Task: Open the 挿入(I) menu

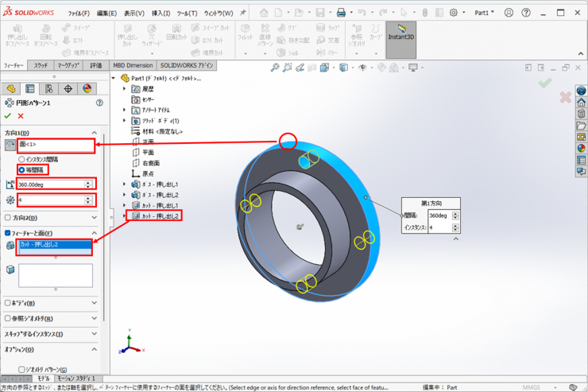Action: (161, 14)
